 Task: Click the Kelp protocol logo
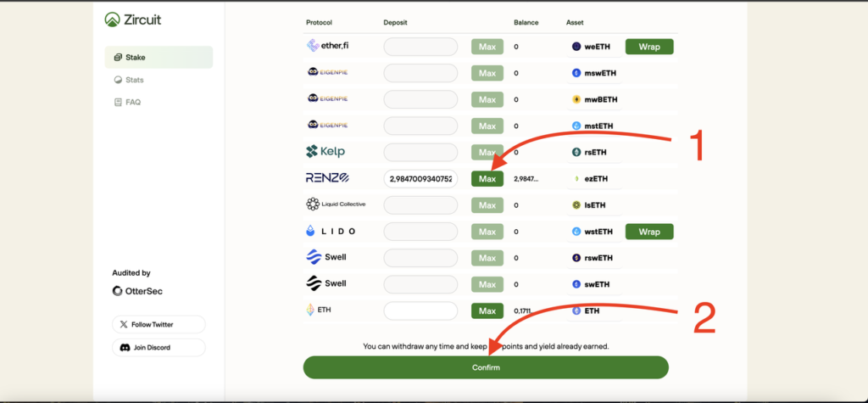tap(325, 151)
